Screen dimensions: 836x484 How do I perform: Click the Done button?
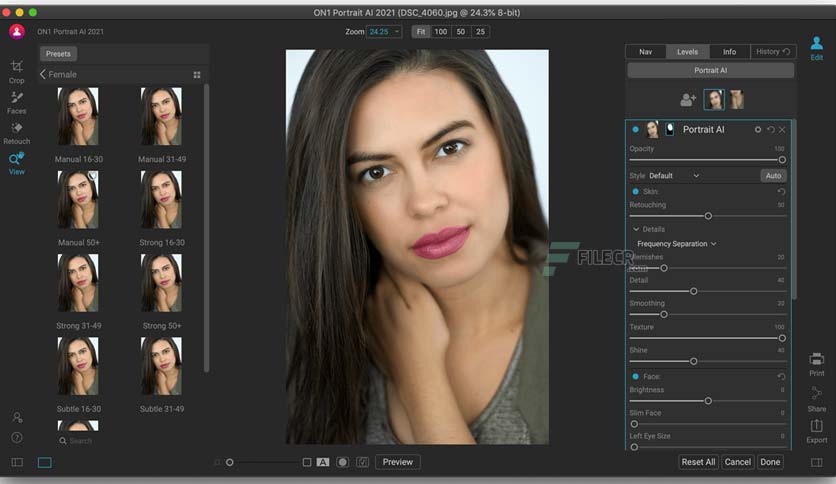point(770,462)
